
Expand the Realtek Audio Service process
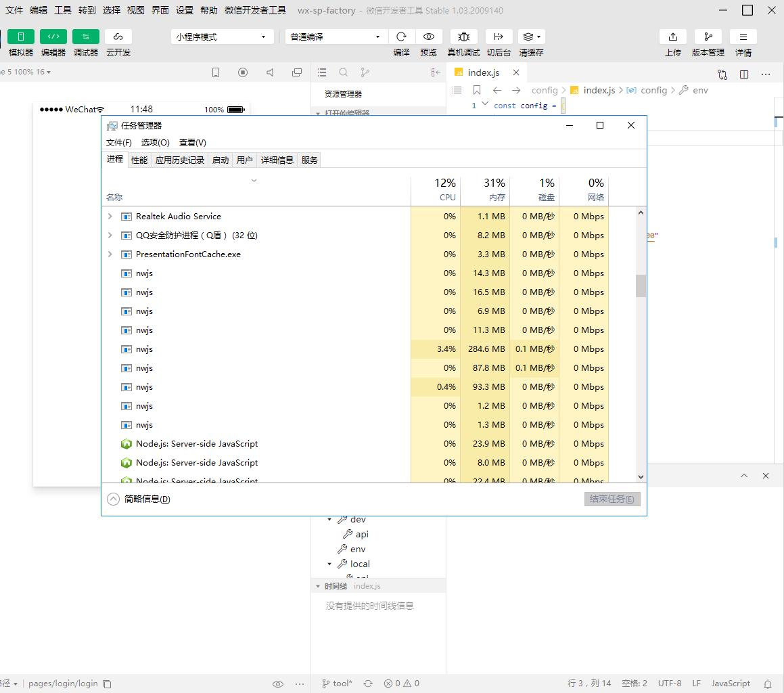[x=110, y=216]
